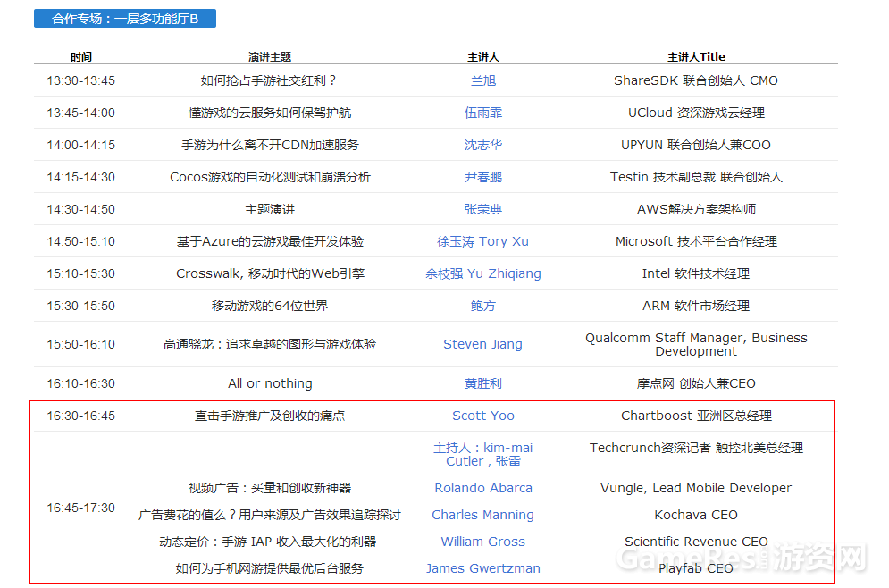The height and width of the screenshot is (588, 889).
Task: Select the 15:10-15:30 time cell
Action: [81, 273]
